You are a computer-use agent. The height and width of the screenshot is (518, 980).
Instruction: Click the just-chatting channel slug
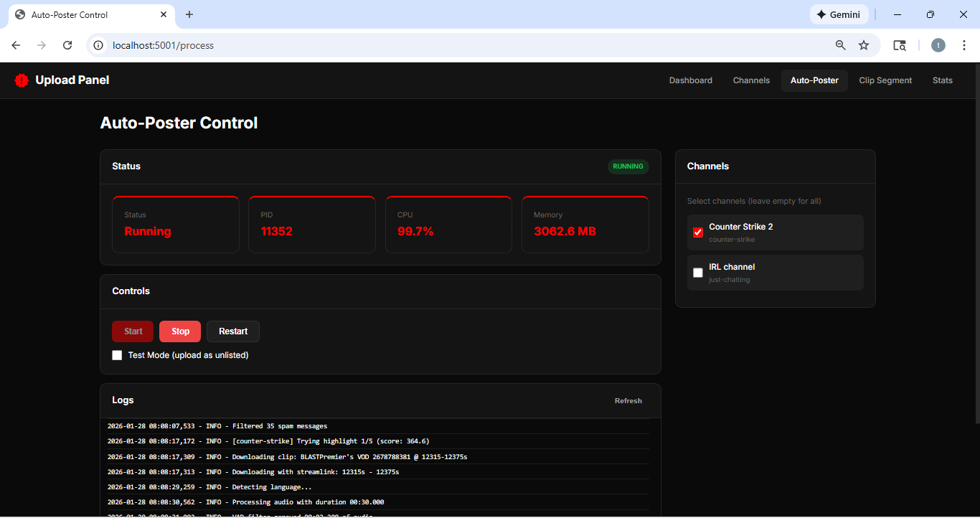pyautogui.click(x=730, y=280)
